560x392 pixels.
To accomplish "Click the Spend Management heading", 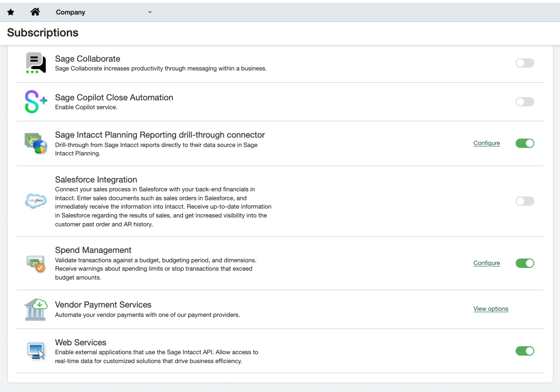I will click(x=93, y=250).
